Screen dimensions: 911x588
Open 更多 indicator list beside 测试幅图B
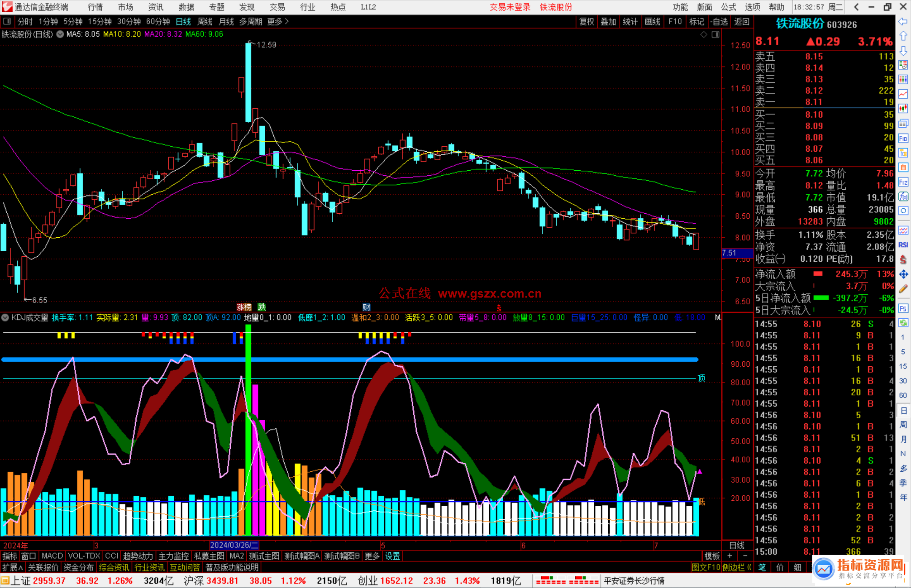pyautogui.click(x=372, y=556)
